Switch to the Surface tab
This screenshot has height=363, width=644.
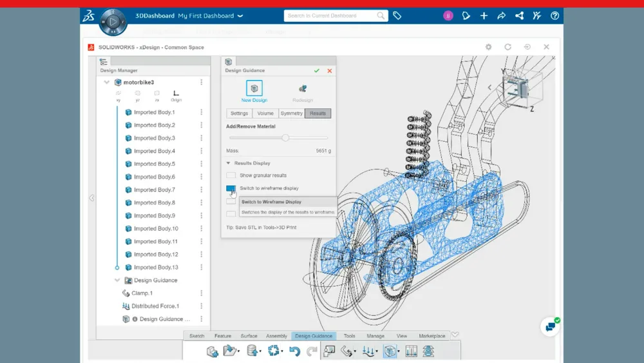249,336
